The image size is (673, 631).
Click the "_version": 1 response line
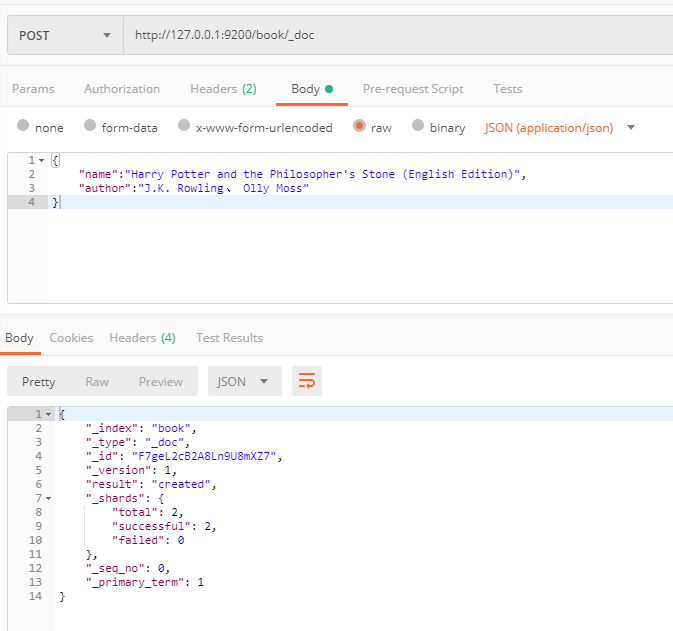[x=131, y=470]
